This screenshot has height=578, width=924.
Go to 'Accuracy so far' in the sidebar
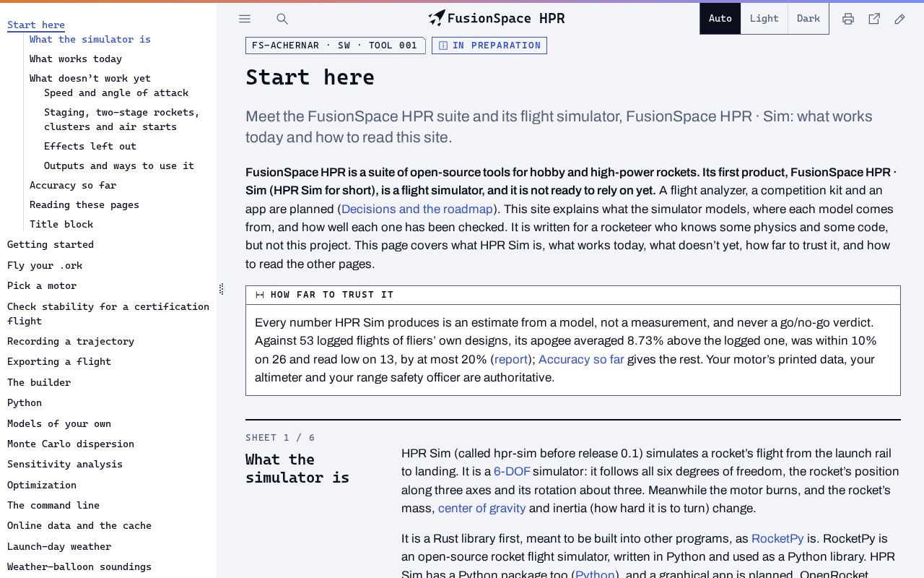(73, 185)
